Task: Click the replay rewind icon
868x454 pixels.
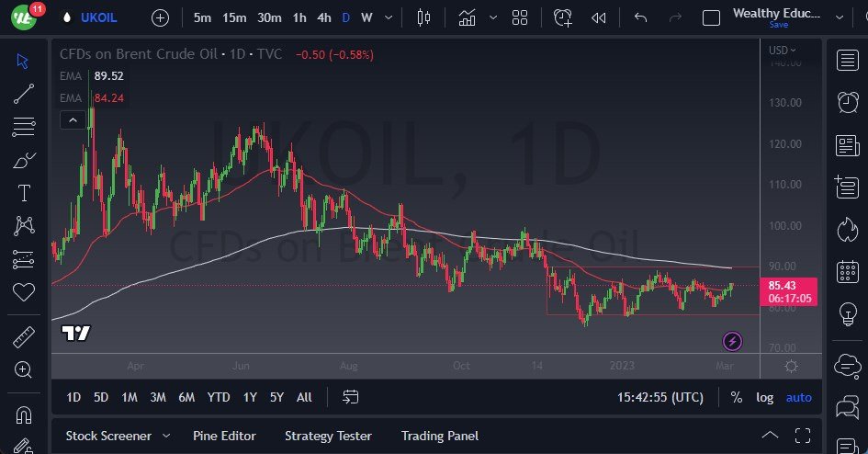Action: (x=599, y=17)
